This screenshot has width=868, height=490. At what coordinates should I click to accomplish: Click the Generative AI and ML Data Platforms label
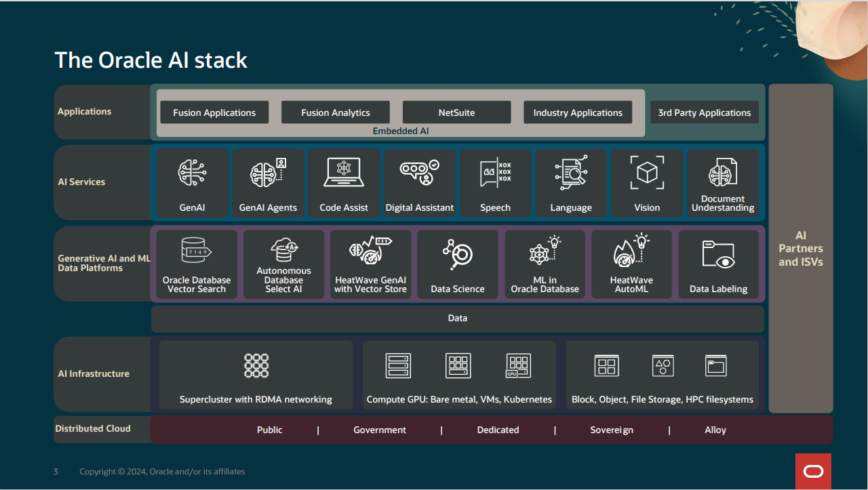tap(104, 263)
